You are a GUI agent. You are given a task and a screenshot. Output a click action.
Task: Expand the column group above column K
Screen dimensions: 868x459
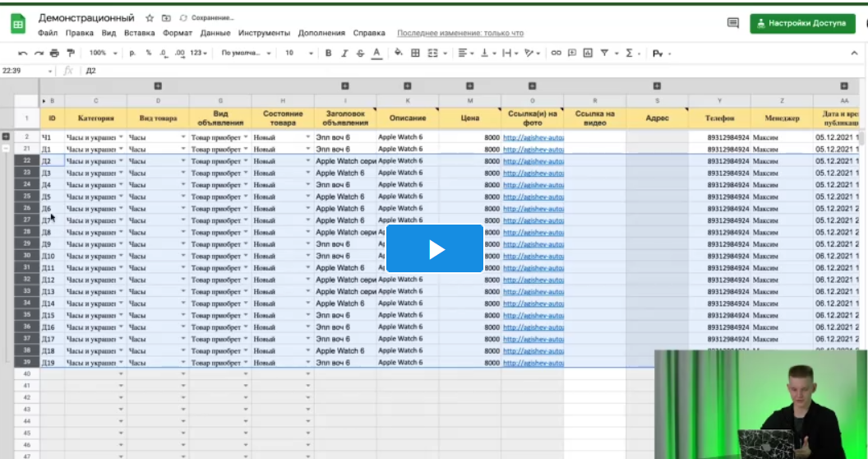408,86
